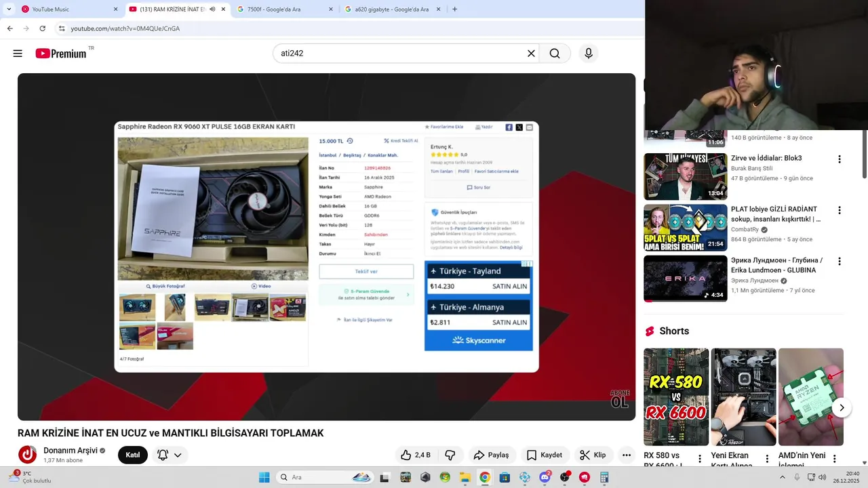Switch to 7500f Google search tab
The width and height of the screenshot is (868, 488).
(x=285, y=9)
